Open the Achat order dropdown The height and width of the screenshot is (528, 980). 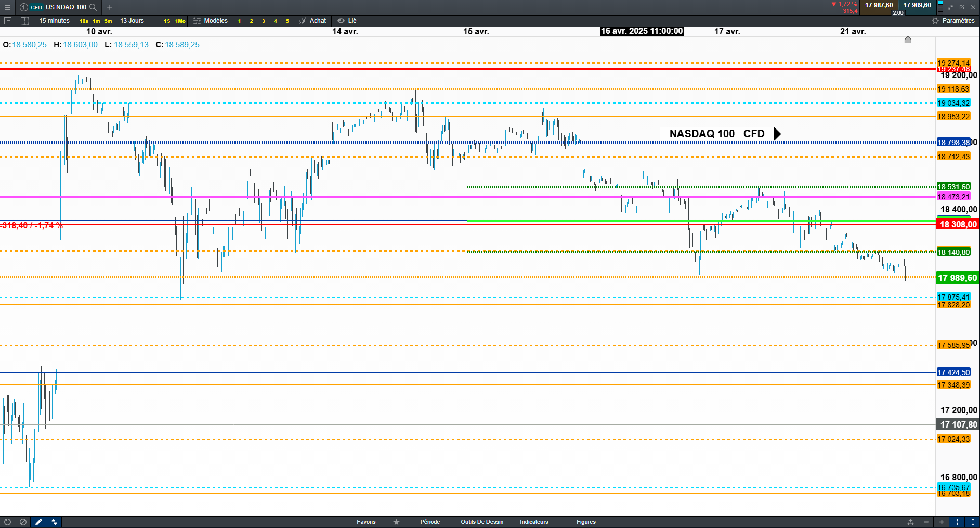tap(313, 21)
